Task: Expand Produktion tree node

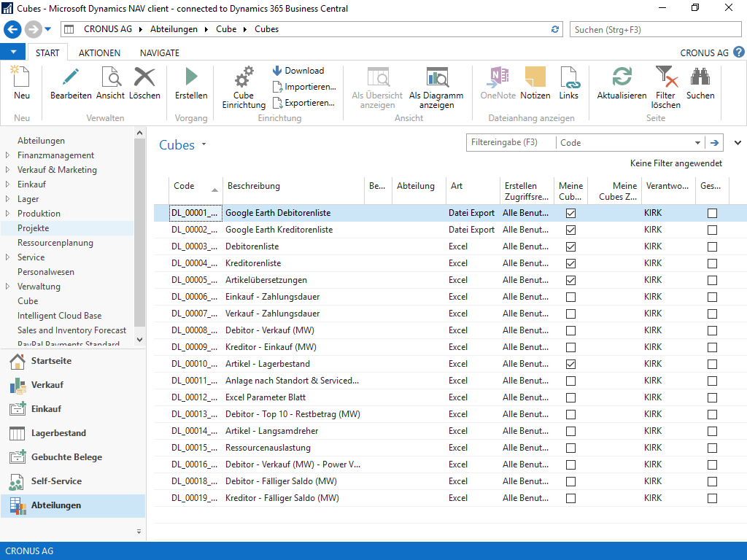Action: (x=7, y=214)
